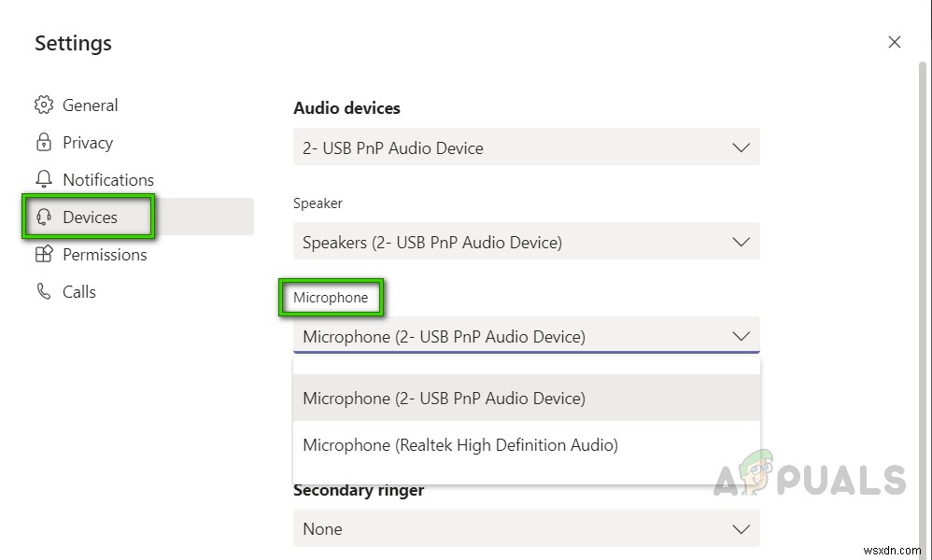The width and height of the screenshot is (932, 560).
Task: Choose Microphone (Realtek High Definition Audio) option
Action: coord(460,445)
